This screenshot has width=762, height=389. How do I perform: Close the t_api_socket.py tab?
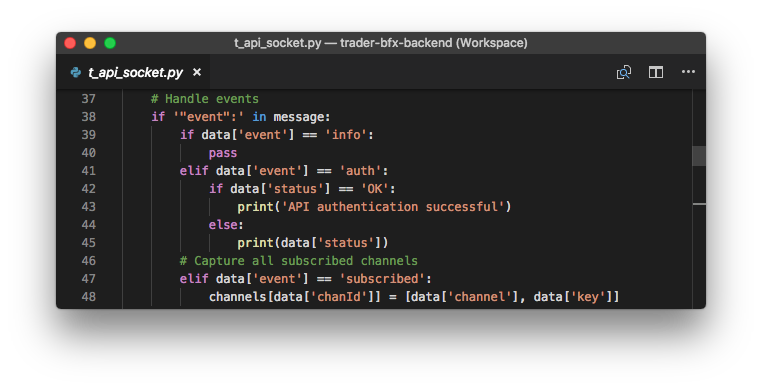[197, 72]
